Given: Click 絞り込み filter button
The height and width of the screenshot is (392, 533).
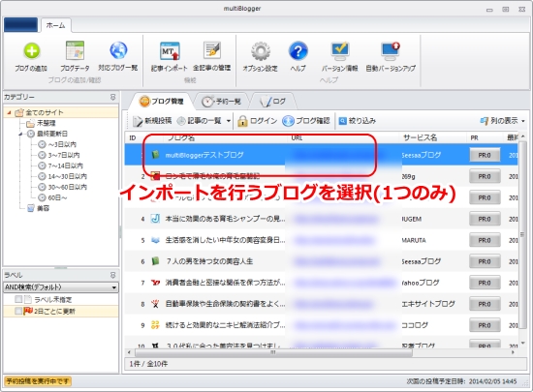Looking at the screenshot, I should [358, 121].
